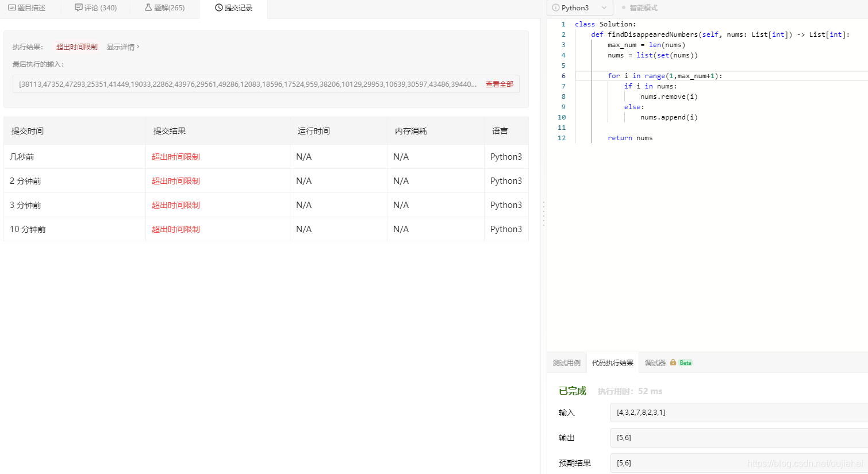Click code line nums = list(set(nums))
This screenshot has height=474, width=868.
click(x=653, y=55)
